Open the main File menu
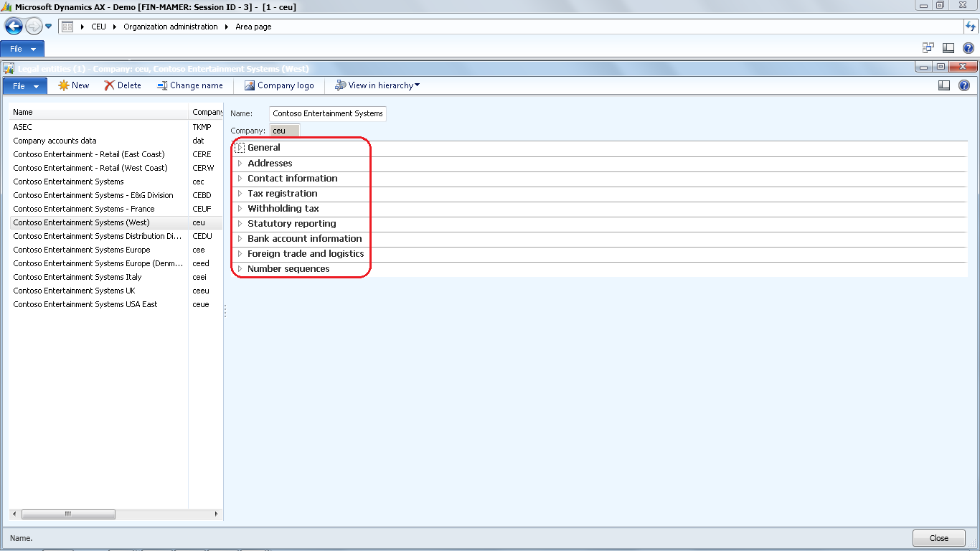The width and height of the screenshot is (980, 551). [x=22, y=49]
